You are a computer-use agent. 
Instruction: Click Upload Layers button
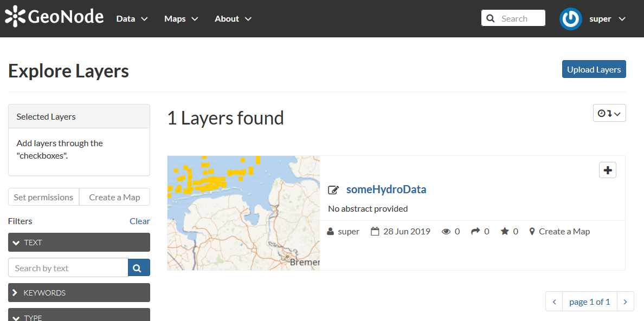point(594,69)
